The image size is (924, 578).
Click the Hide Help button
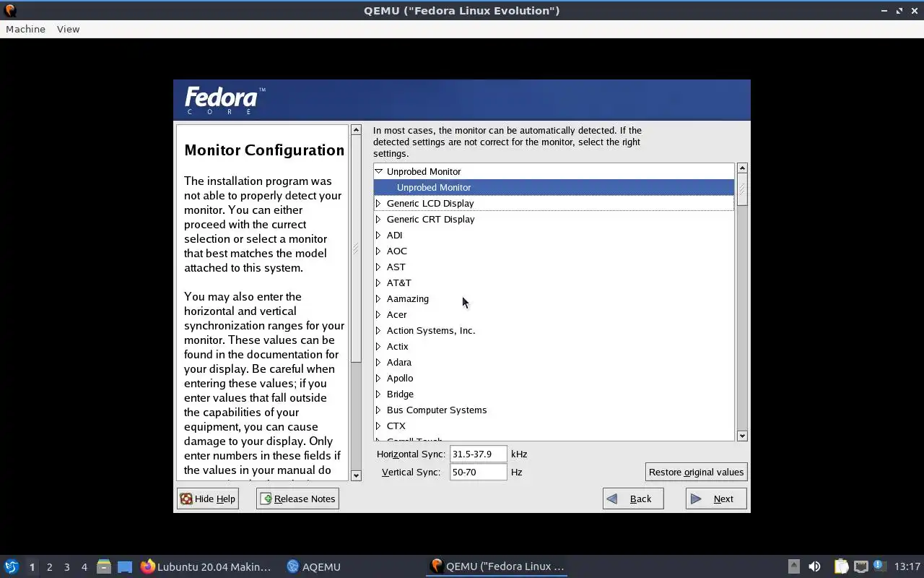[x=208, y=499]
